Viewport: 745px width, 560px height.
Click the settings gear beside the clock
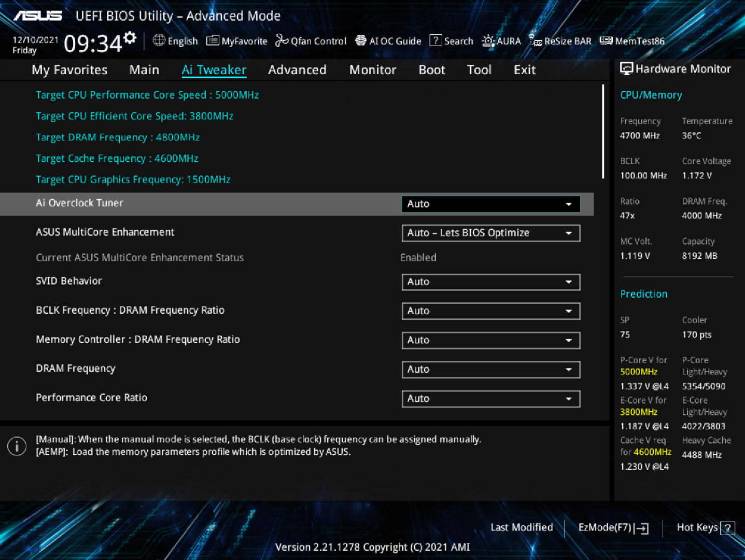[130, 37]
